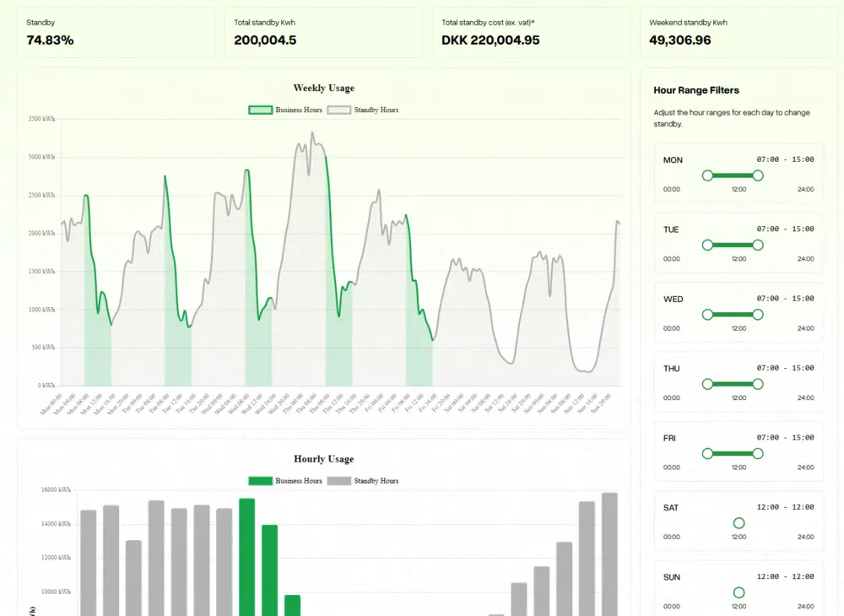Select the Total standby Kwh value 200,004.5

[265, 41]
